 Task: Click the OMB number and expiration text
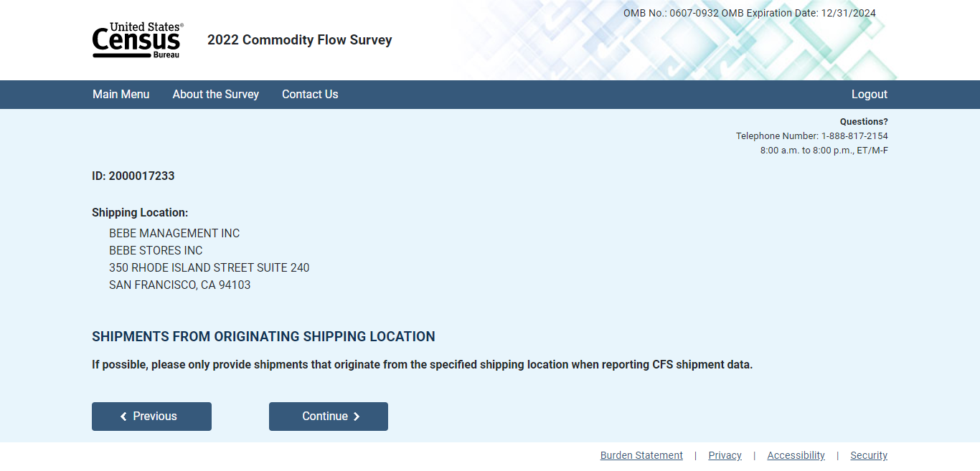point(749,14)
